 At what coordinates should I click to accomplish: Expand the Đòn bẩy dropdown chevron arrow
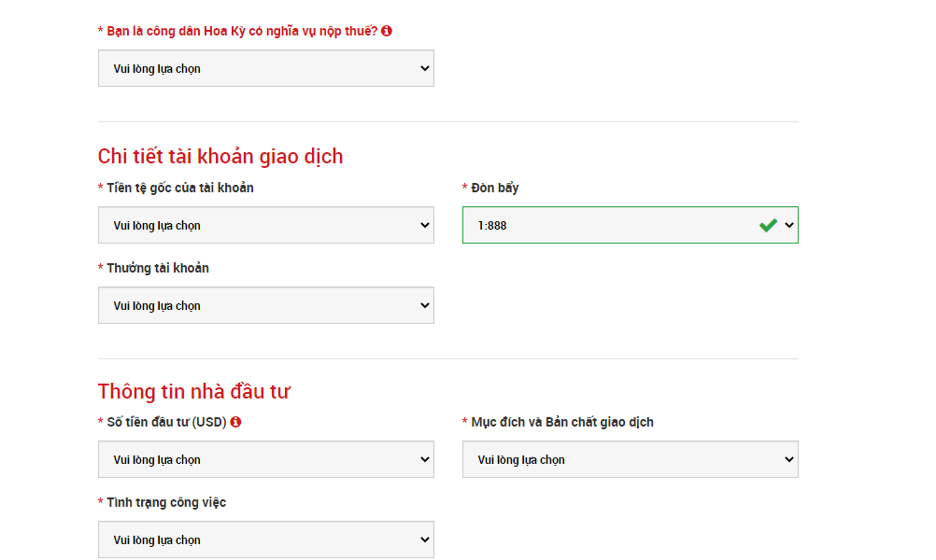click(x=789, y=225)
